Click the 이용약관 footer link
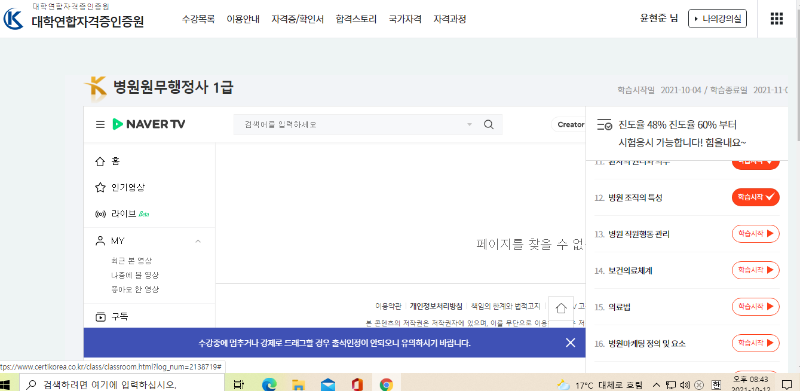 [x=388, y=306]
